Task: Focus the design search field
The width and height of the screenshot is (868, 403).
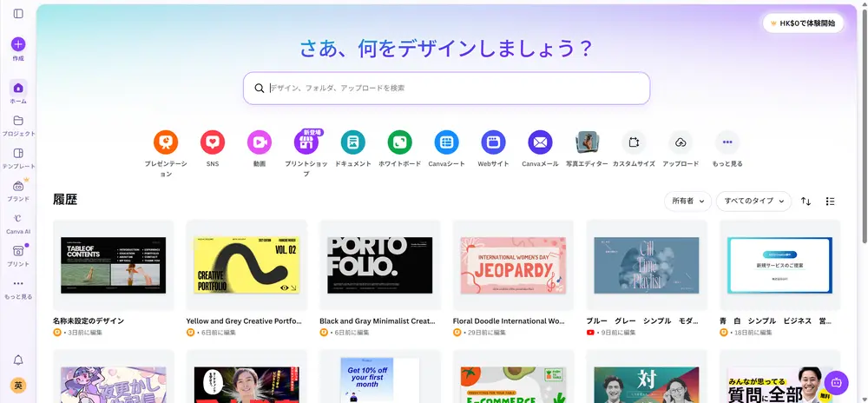Action: coord(447,88)
